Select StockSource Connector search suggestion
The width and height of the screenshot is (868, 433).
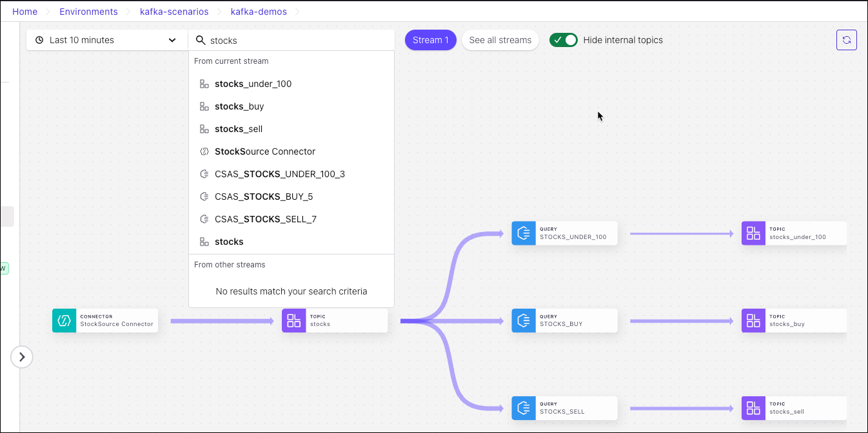tap(264, 151)
